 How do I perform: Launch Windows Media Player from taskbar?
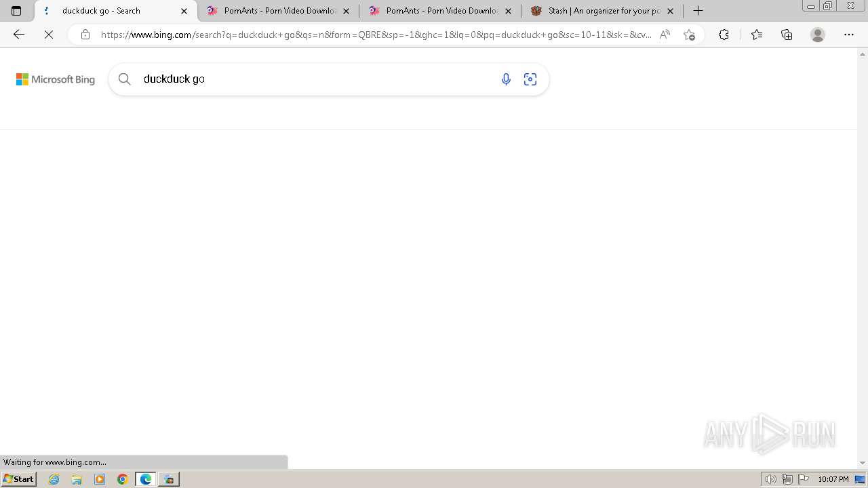click(100, 479)
